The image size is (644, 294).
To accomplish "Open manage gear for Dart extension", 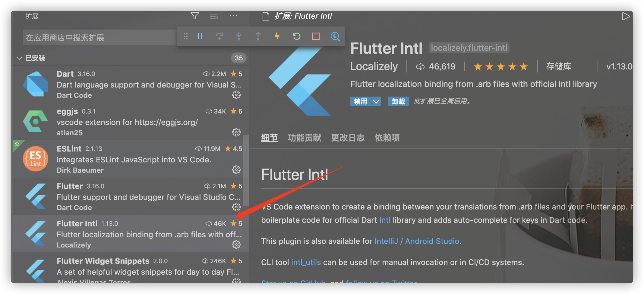I will pos(236,95).
